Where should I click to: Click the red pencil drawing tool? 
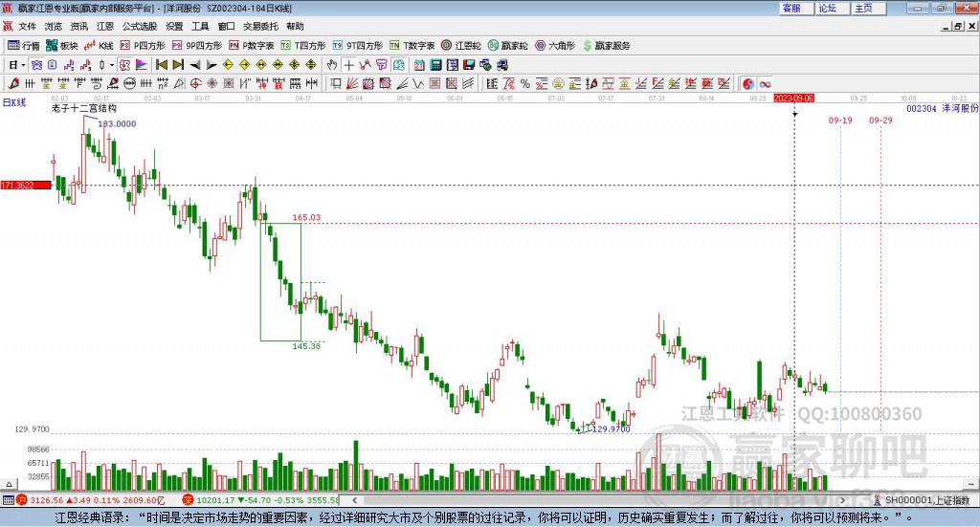click(x=13, y=83)
